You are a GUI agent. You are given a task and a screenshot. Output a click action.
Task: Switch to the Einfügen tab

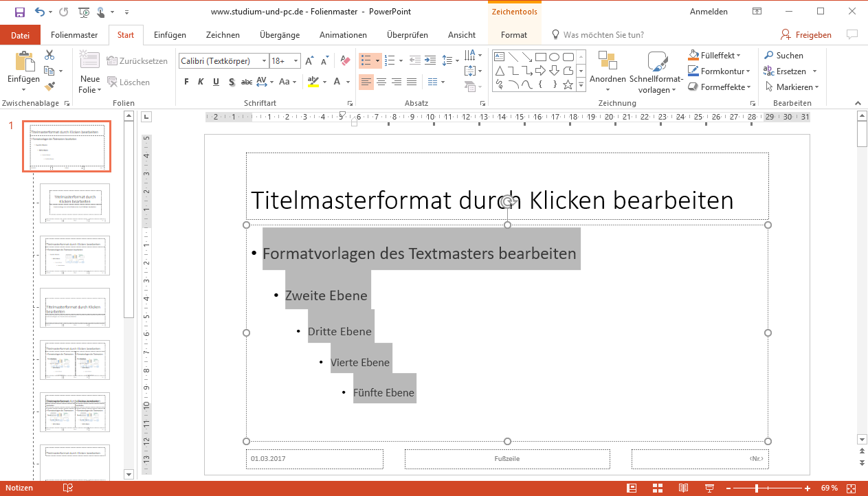pyautogui.click(x=170, y=35)
